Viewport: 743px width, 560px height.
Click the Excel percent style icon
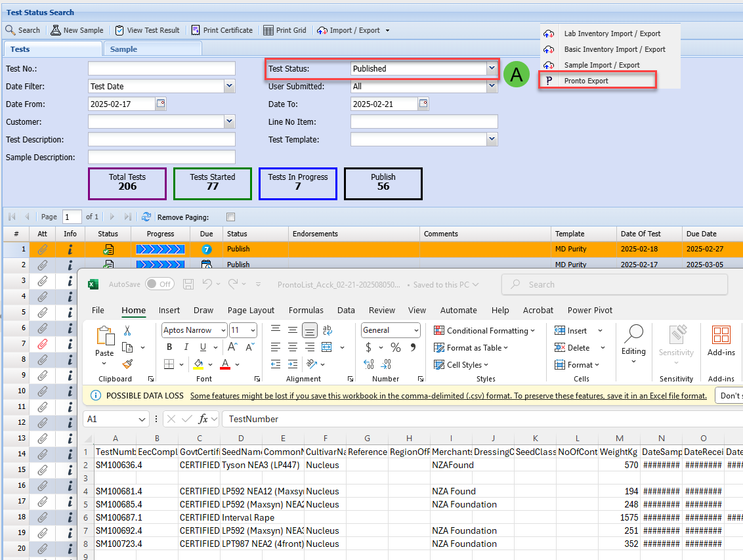tap(395, 347)
